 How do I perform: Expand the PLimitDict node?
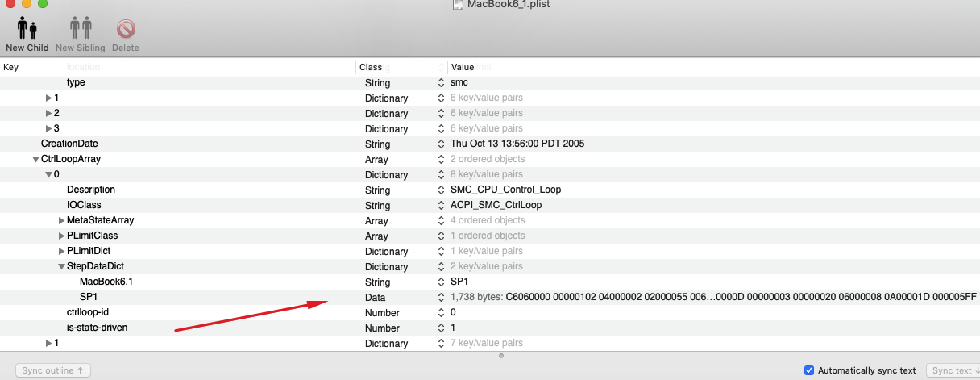62,252
